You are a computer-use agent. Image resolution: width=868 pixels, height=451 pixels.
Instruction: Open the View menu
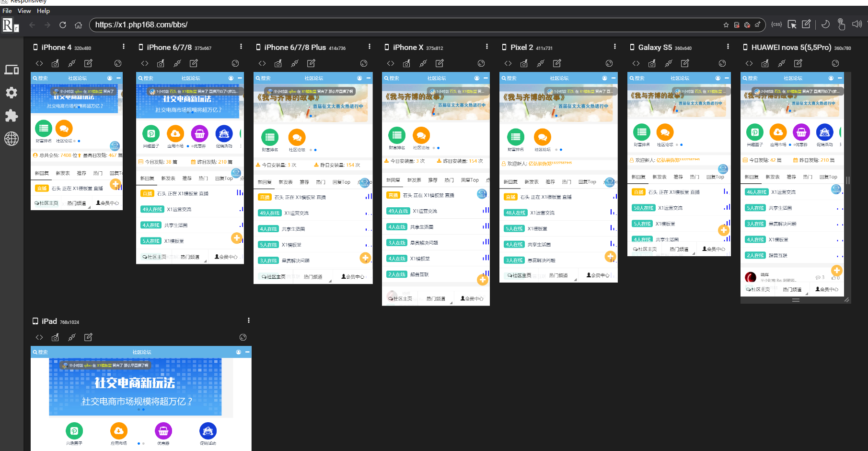point(24,11)
